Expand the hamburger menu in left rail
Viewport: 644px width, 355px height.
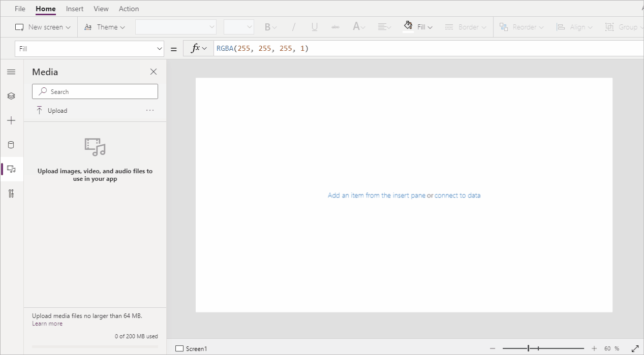(11, 72)
